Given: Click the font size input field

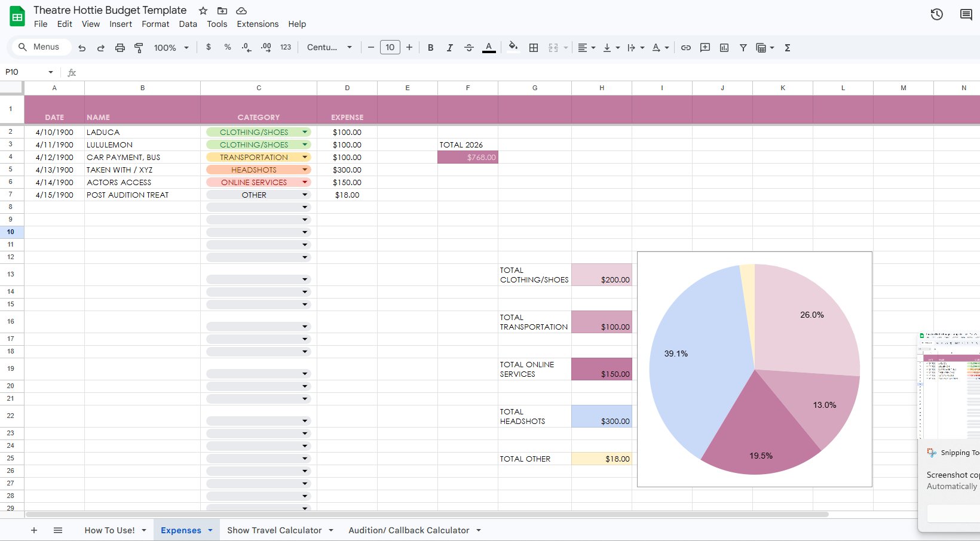Looking at the screenshot, I should click(390, 47).
